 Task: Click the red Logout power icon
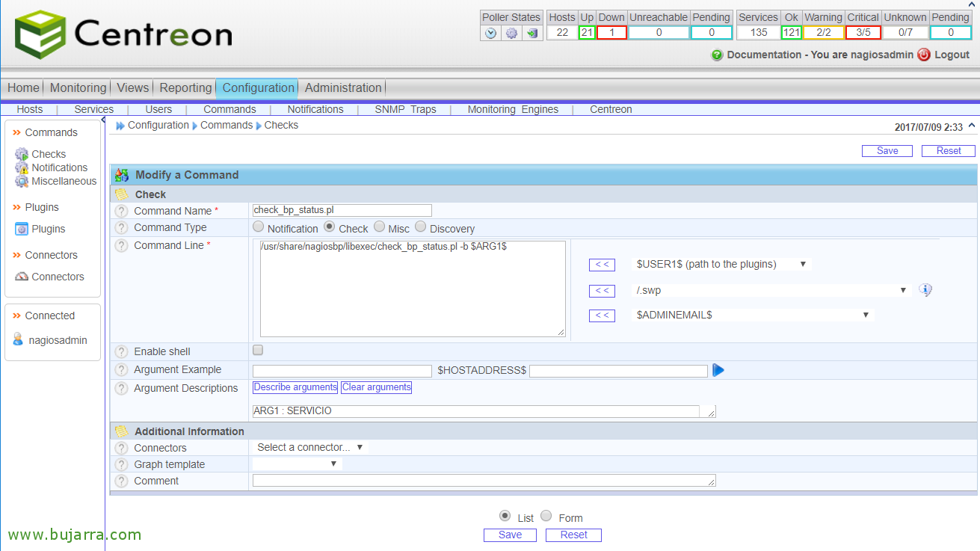click(924, 55)
